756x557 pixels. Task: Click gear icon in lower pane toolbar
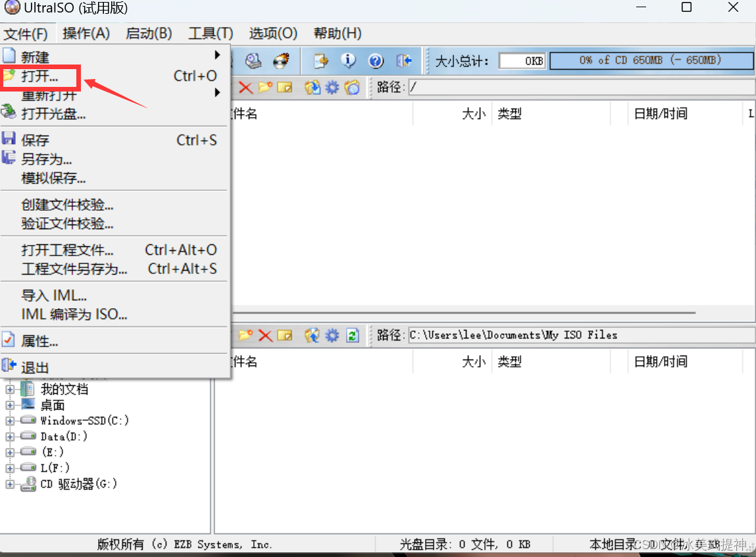coord(332,335)
